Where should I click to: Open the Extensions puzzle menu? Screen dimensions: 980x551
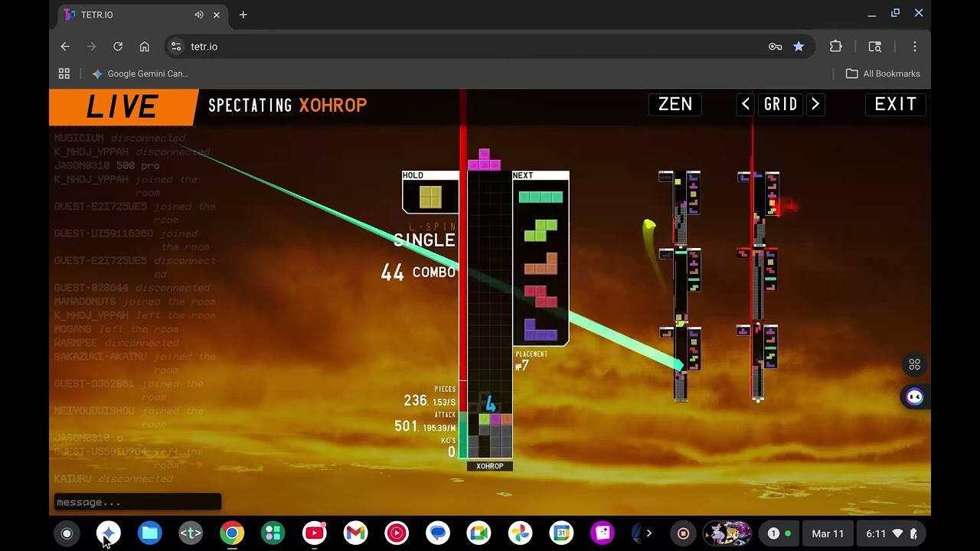[x=836, y=47]
